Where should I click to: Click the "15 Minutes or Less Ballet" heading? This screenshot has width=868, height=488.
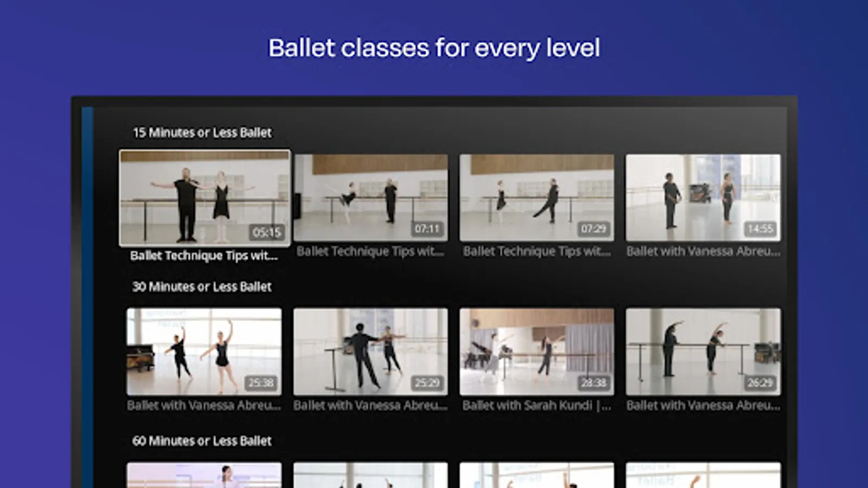click(x=202, y=132)
